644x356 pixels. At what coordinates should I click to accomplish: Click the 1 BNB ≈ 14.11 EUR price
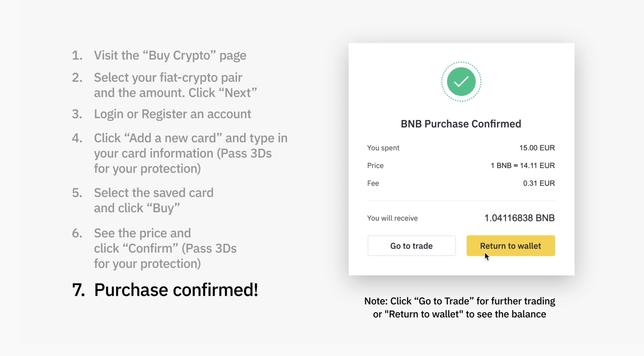click(x=523, y=166)
